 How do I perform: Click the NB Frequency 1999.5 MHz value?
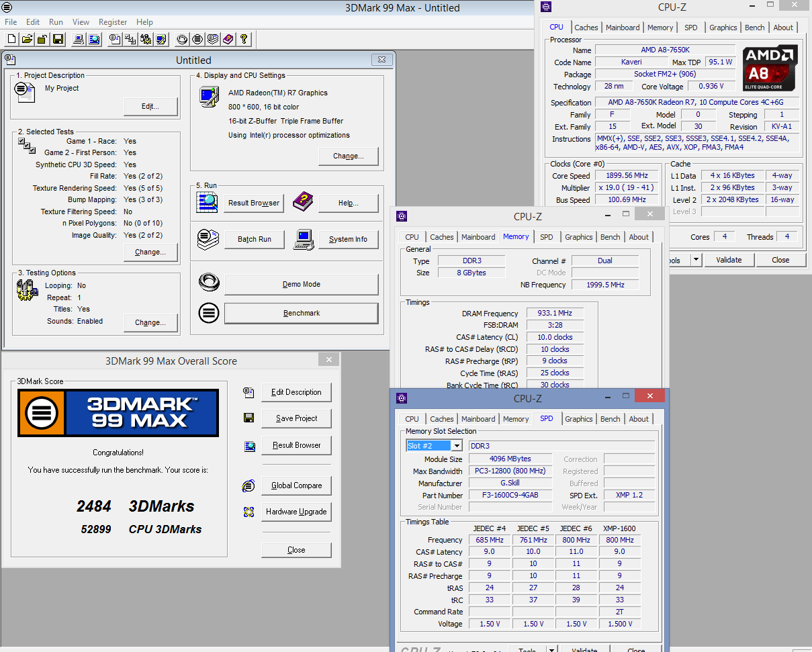pos(604,285)
